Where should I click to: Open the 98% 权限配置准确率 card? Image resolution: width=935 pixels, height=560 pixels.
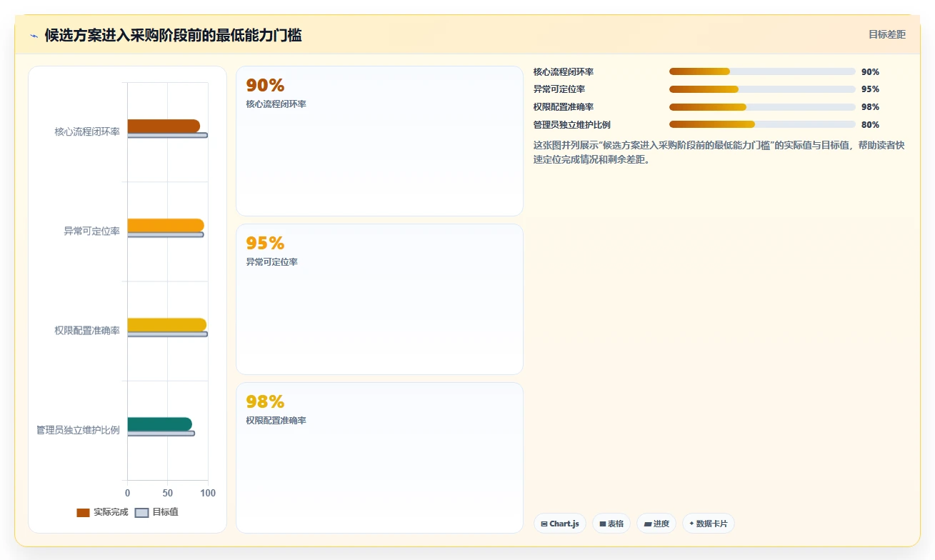tap(379, 458)
